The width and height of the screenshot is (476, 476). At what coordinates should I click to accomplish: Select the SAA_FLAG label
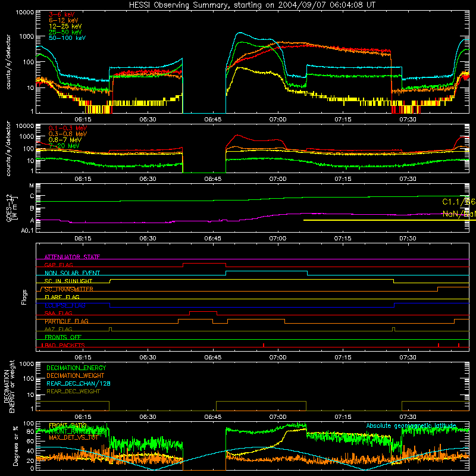(58, 313)
